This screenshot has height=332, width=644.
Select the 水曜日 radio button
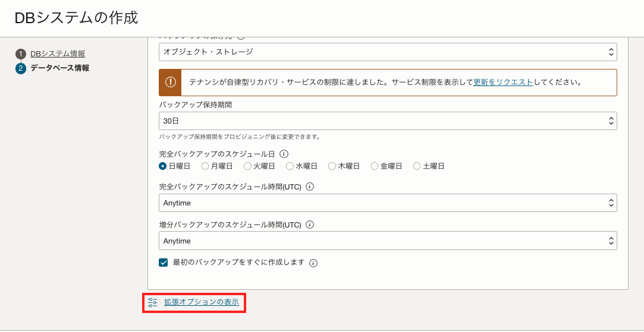click(x=290, y=166)
